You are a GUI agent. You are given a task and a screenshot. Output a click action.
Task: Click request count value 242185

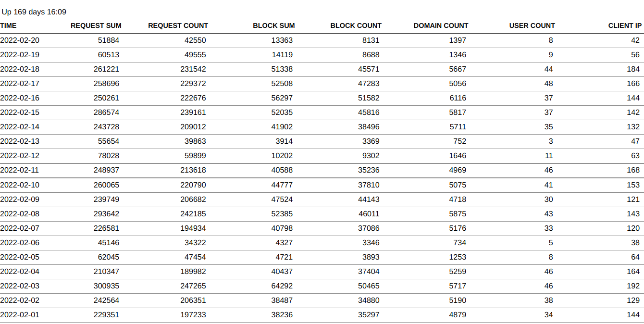pyautogui.click(x=193, y=214)
